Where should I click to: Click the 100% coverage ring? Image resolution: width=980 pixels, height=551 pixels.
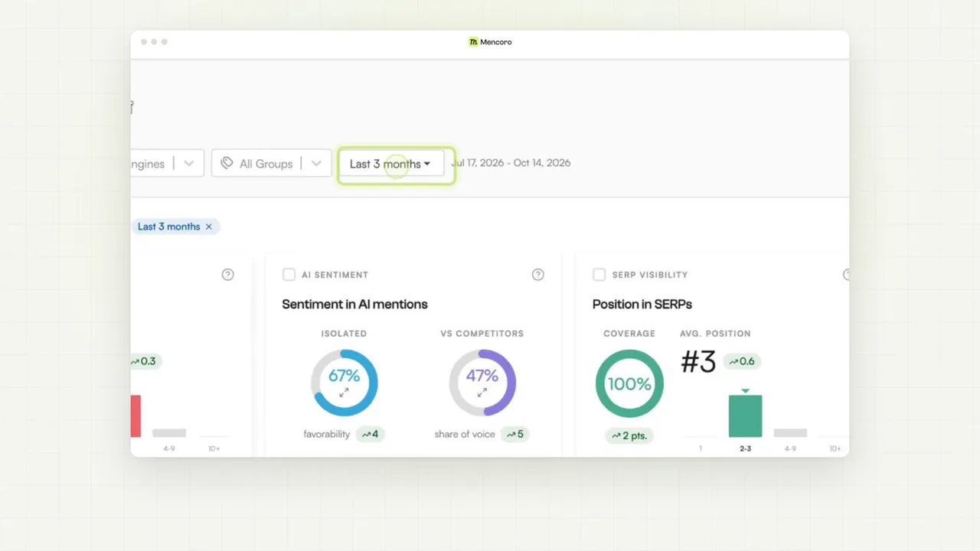[629, 383]
